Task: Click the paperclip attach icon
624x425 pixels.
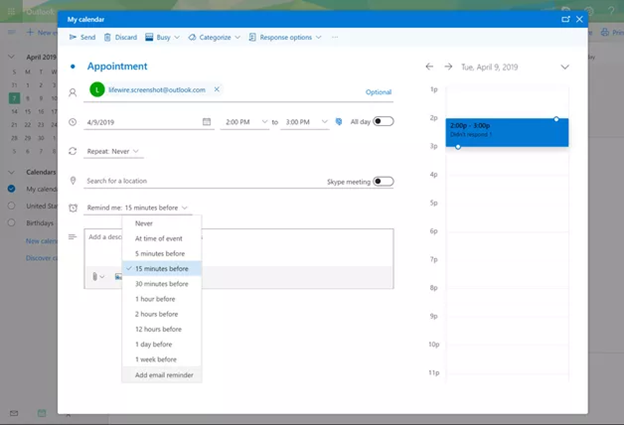Action: (x=95, y=276)
